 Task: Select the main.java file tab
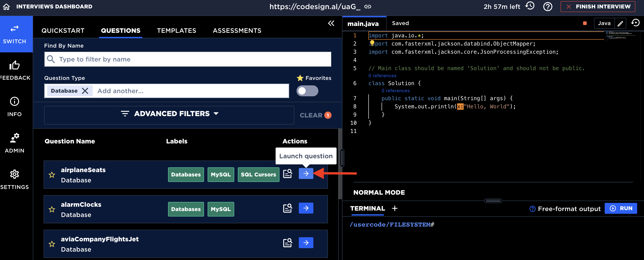[364, 23]
